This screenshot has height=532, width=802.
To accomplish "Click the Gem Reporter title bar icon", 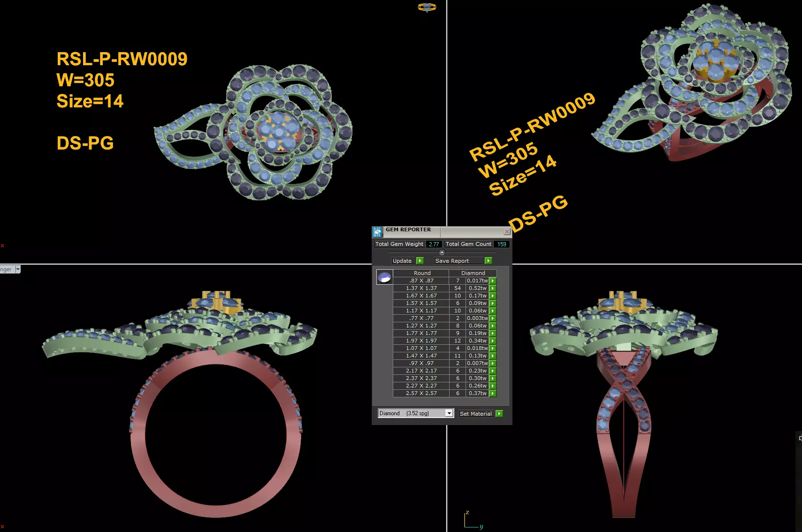I will (x=377, y=232).
